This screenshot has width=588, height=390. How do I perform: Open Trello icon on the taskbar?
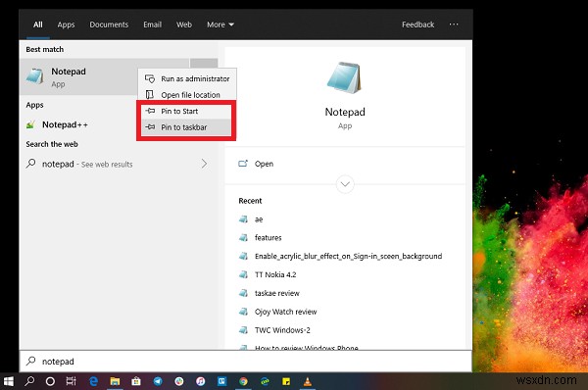tap(222, 381)
